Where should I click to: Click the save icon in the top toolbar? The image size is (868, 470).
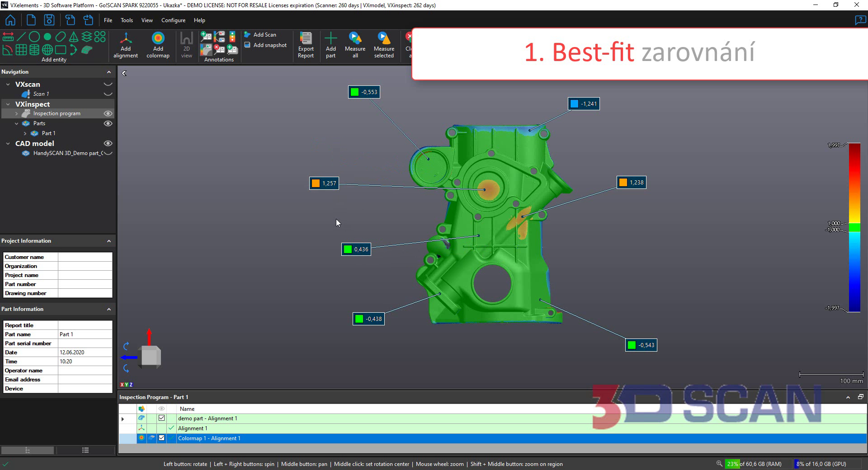click(49, 20)
